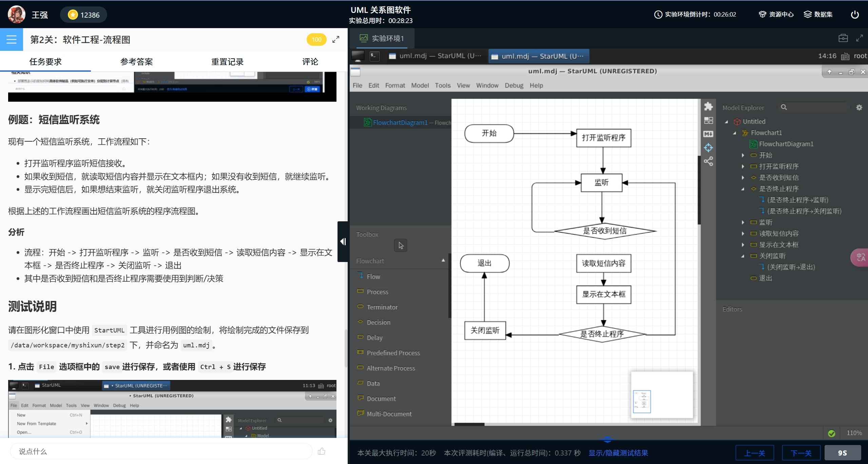Open the toolbox icon in the lab header
Image resolution: width=868 pixels, height=464 pixels.
[x=843, y=38]
